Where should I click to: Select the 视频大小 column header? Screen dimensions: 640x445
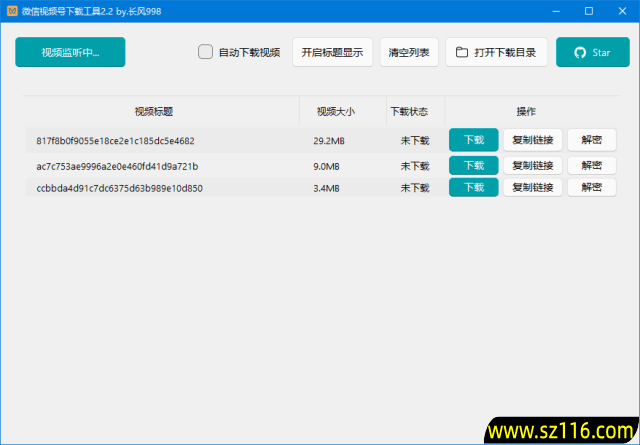click(335, 111)
